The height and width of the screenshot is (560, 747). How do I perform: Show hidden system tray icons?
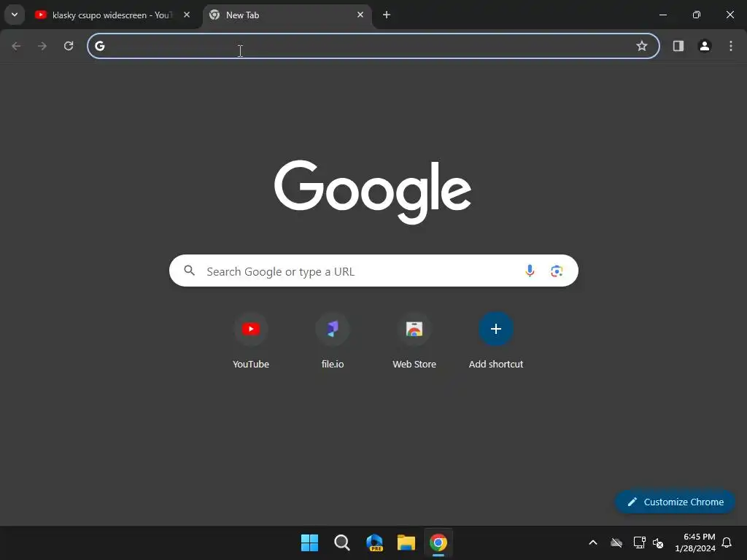pyautogui.click(x=593, y=542)
